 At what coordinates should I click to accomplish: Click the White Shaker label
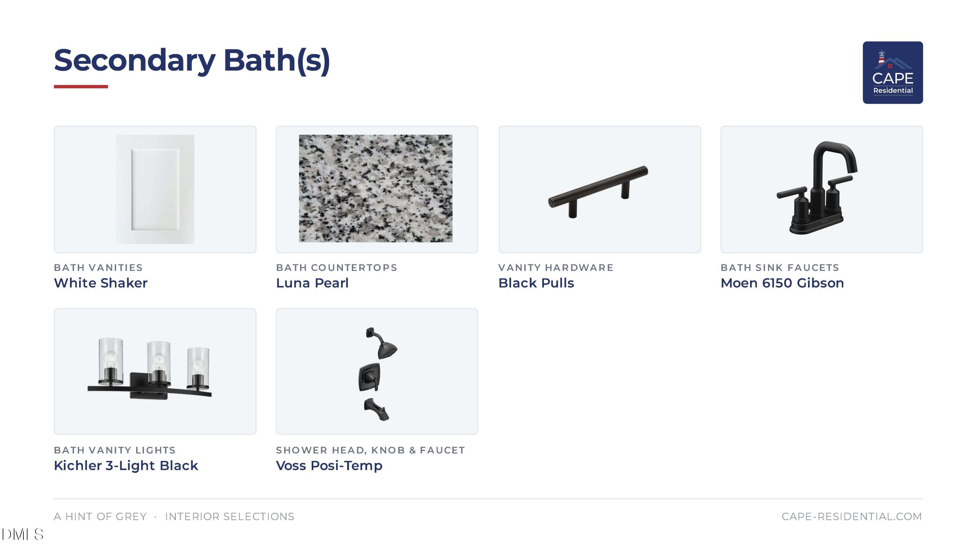pyautogui.click(x=101, y=283)
